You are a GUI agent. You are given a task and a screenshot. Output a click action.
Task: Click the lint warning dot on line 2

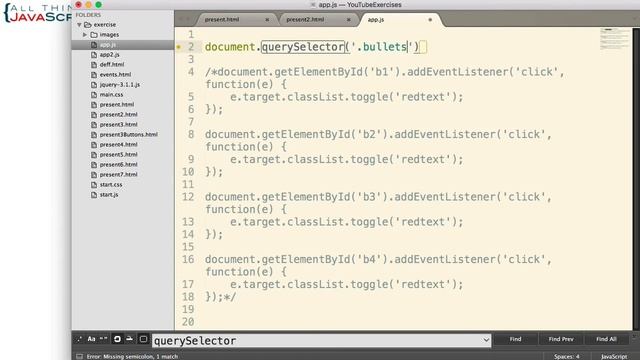point(178,47)
